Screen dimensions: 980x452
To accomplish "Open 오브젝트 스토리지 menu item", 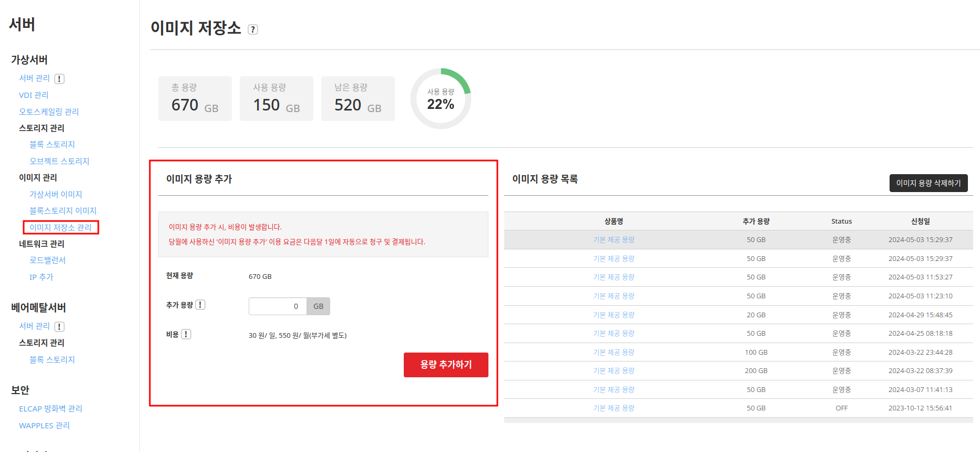I will point(59,161).
